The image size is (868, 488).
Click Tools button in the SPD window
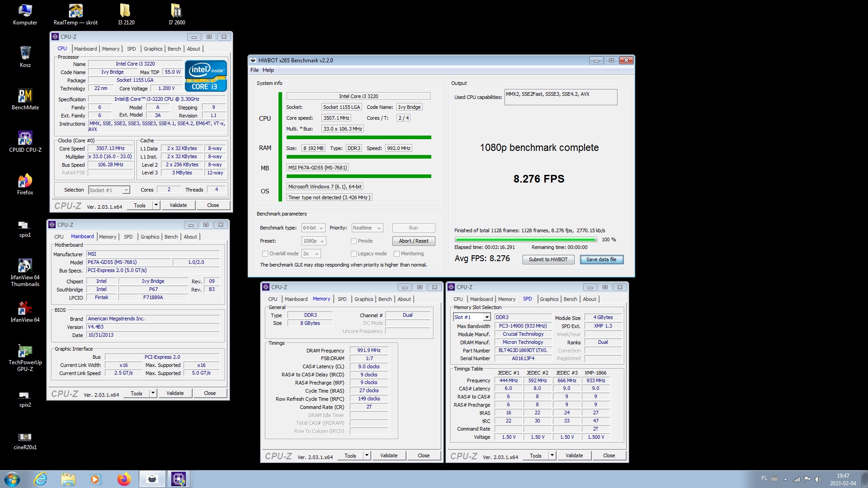[535, 455]
